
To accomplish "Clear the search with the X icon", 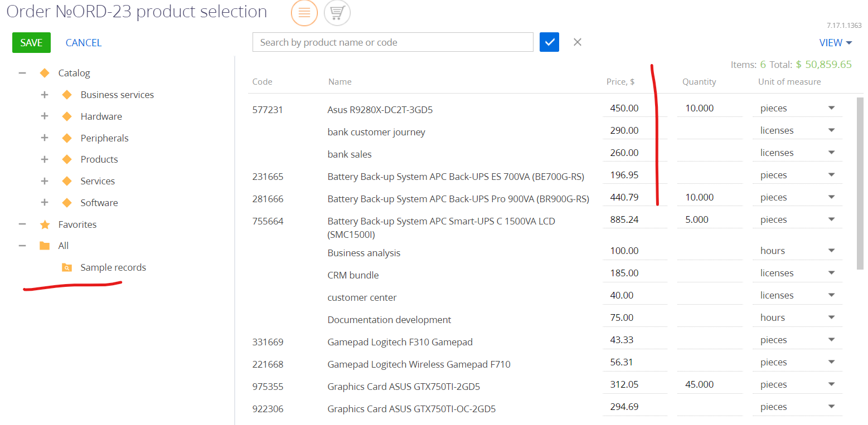I will pos(578,42).
